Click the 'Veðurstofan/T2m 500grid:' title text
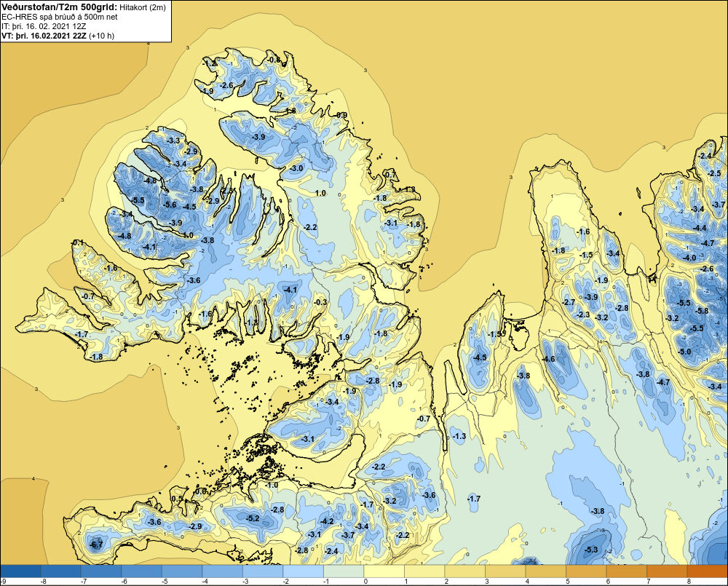This screenshot has width=728, height=586. click(58, 7)
